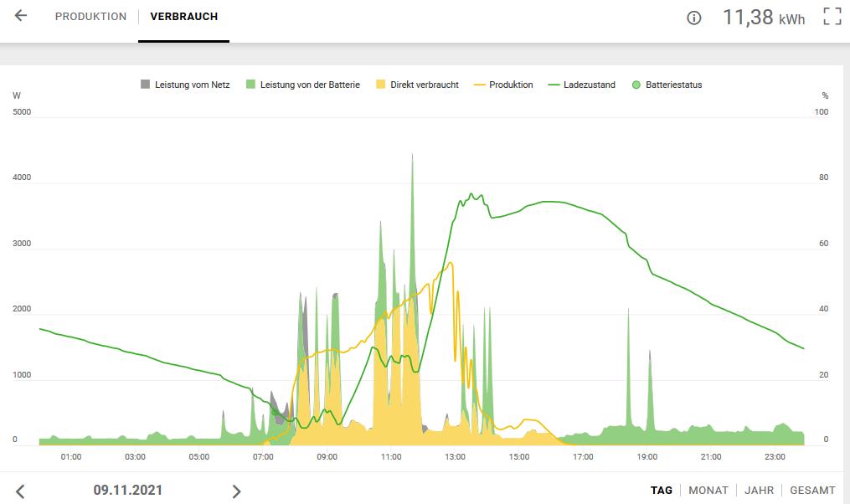Click the green Ladezustand line marker

(x=554, y=85)
